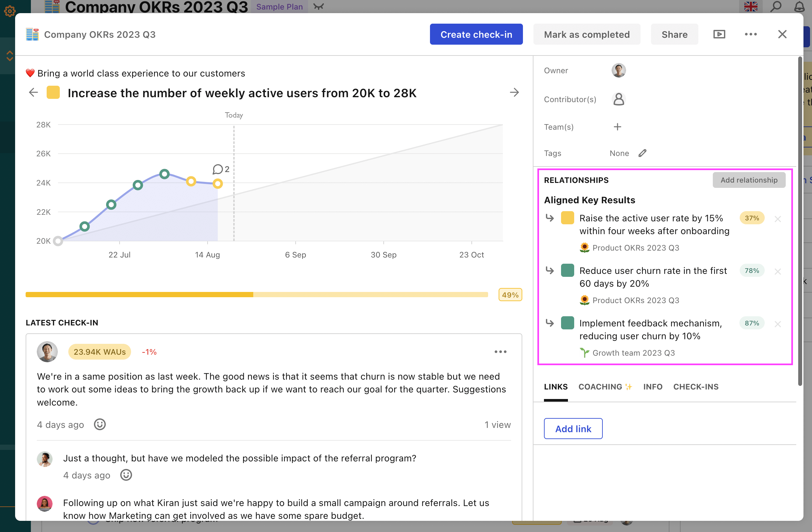Click the Create check-in button

476,34
